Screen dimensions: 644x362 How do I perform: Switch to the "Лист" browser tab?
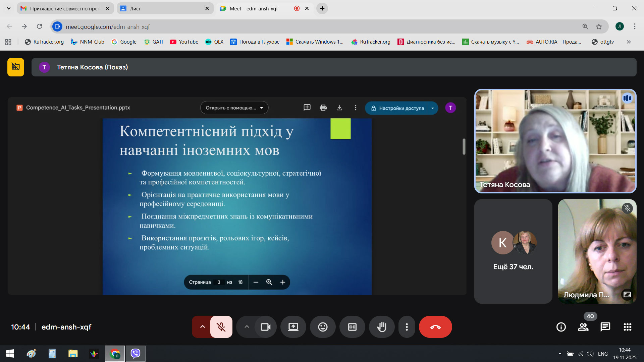pos(164,8)
